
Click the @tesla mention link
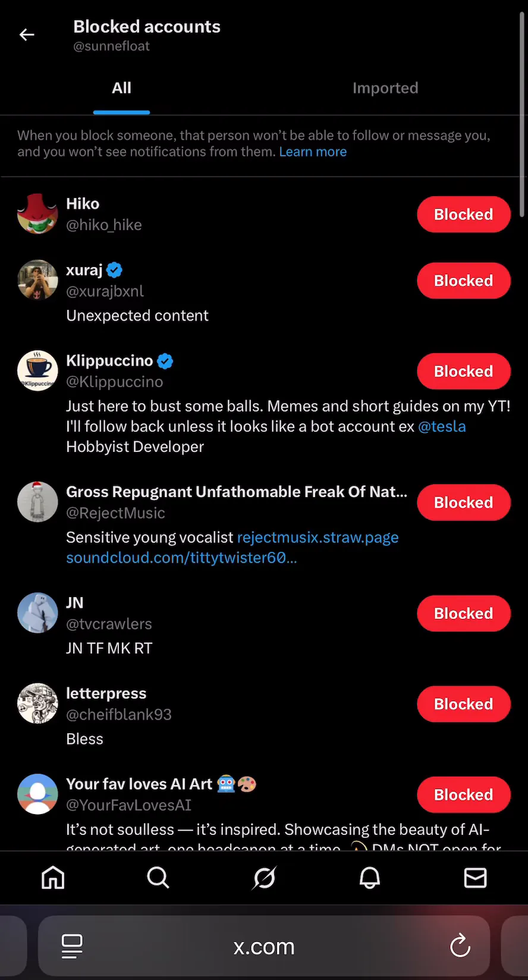tap(442, 426)
